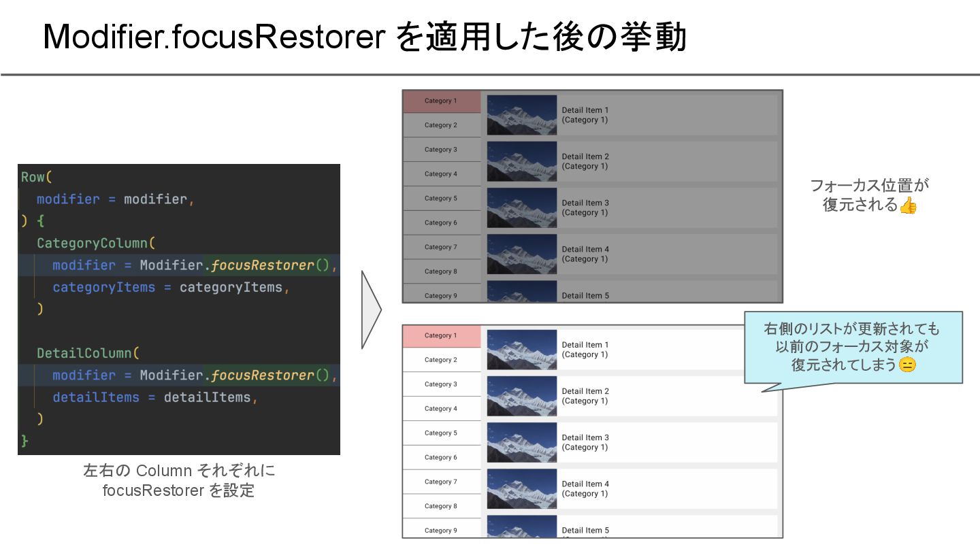This screenshot has width=980, height=551.
Task: Select Category 1 in the darkened screenshot
Action: (442, 101)
